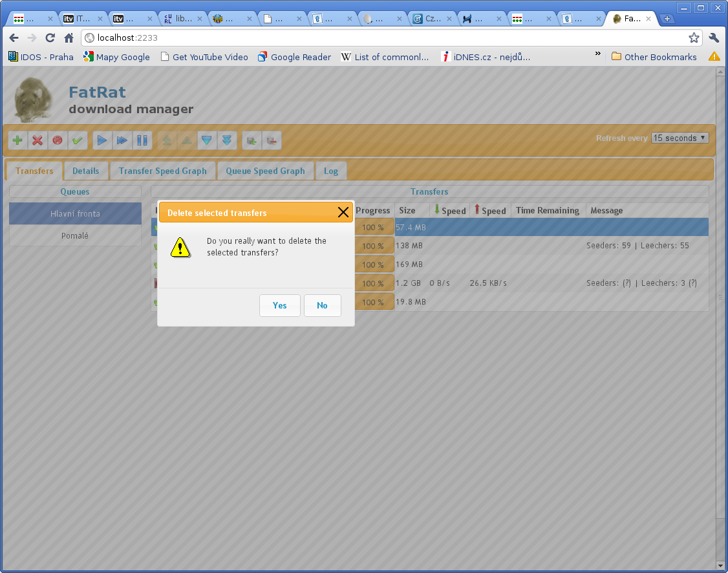Screen dimensions: 728x573
Task: Open the iDNES.cz bookmark
Action: 486,57
